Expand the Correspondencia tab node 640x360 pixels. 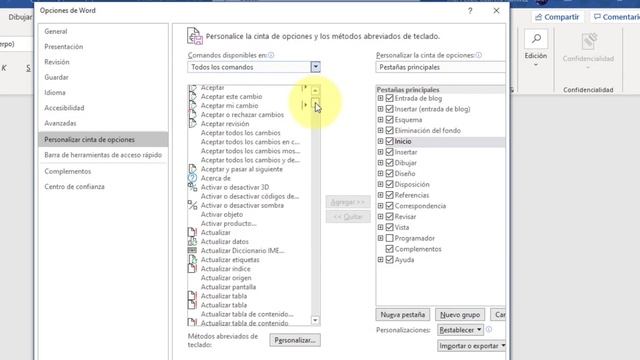380,206
